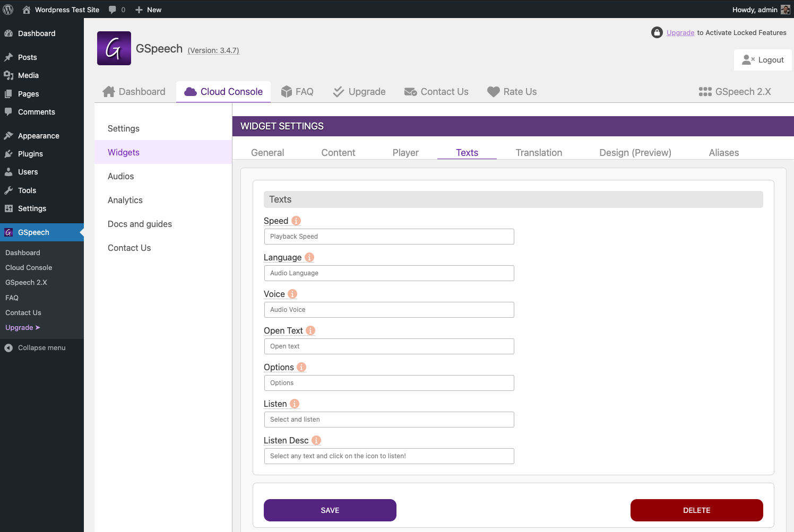
Task: Switch to the General widget tab
Action: 267,153
